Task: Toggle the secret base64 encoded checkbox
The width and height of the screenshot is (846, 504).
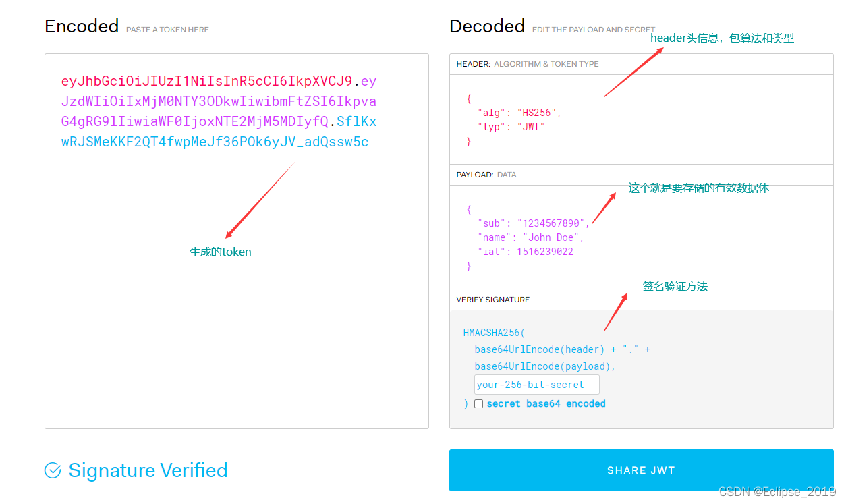Action: (478, 404)
